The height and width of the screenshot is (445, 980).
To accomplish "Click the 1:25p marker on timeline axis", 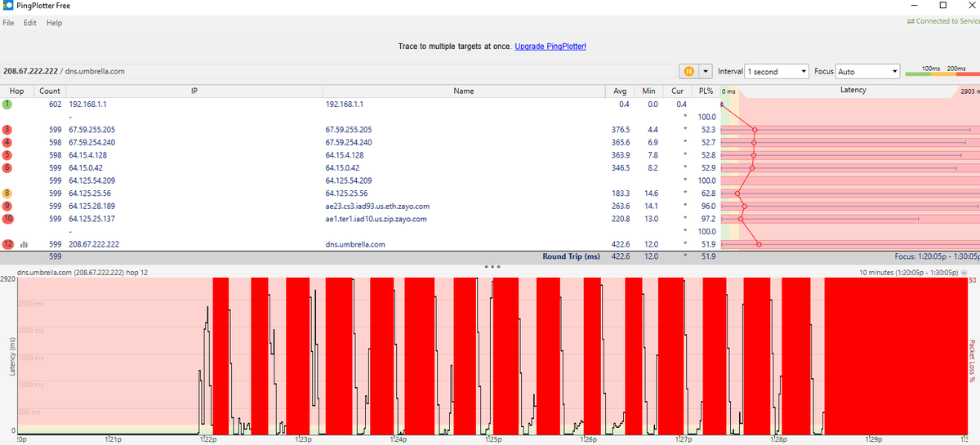I will click(492, 439).
